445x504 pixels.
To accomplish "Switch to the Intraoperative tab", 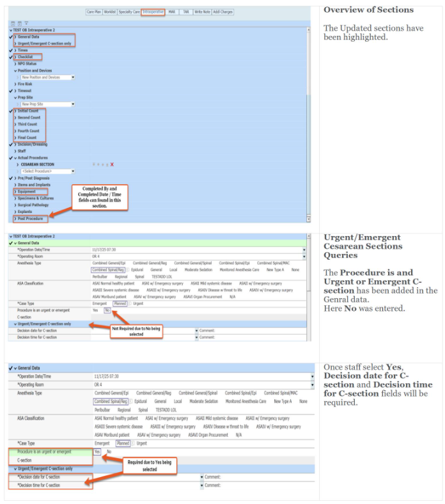I will point(152,12).
